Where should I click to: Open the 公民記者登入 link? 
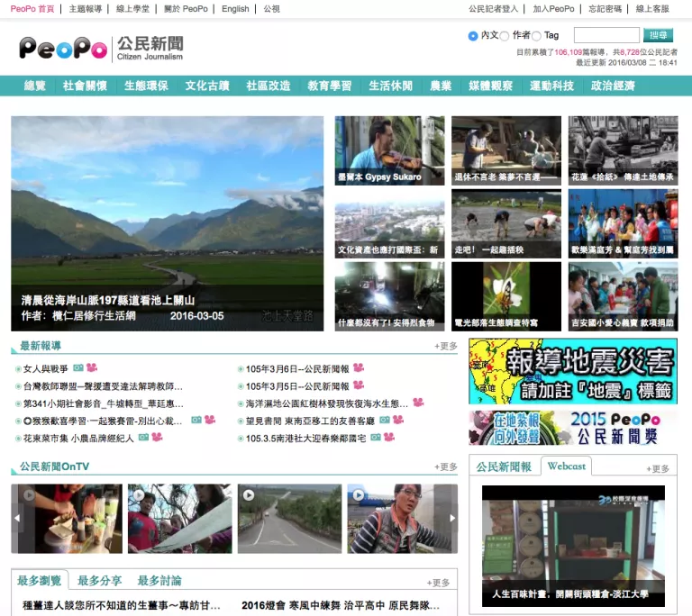(493, 9)
